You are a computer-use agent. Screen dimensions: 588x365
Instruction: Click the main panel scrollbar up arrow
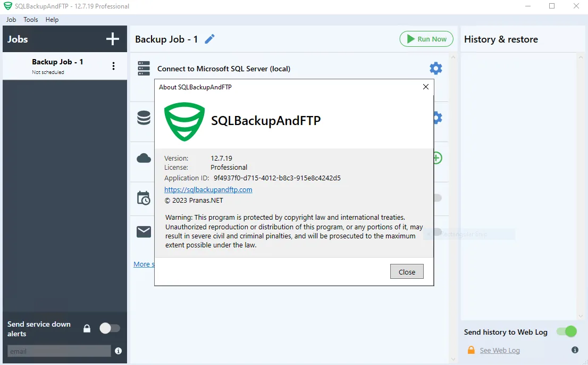click(453, 57)
